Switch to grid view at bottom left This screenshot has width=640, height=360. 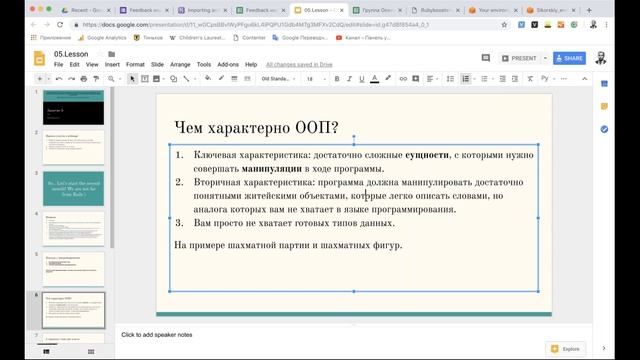91,351
